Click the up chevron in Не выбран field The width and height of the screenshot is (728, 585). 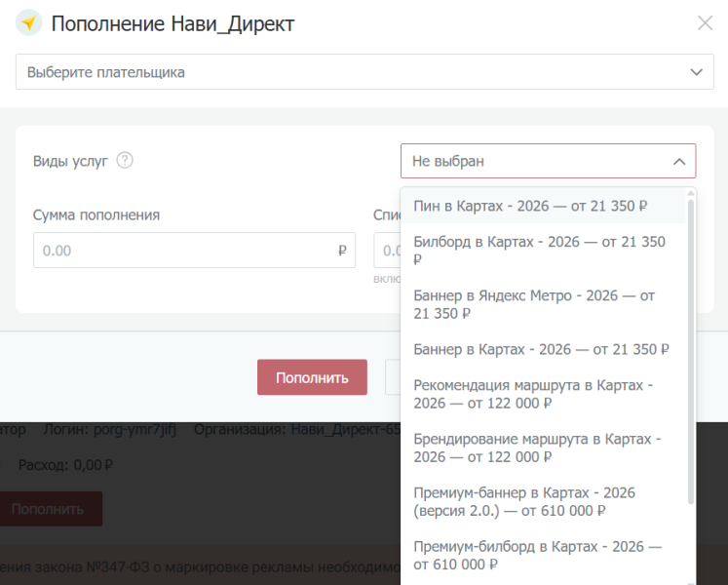[x=679, y=161]
